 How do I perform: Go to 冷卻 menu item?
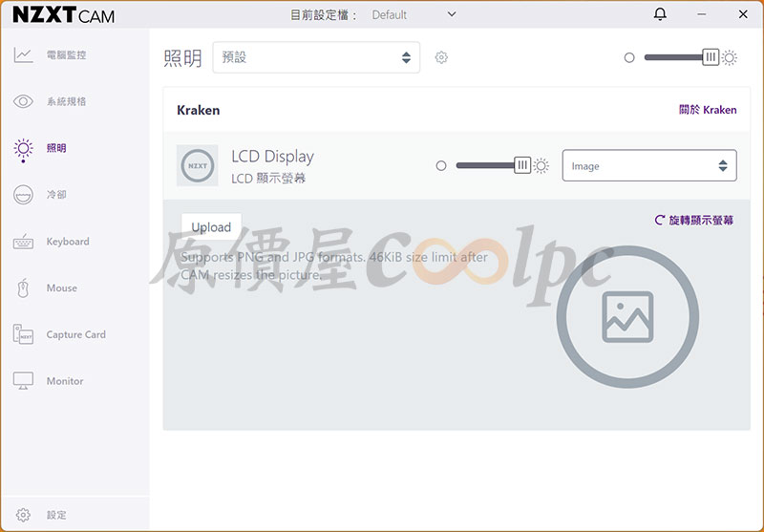point(56,195)
